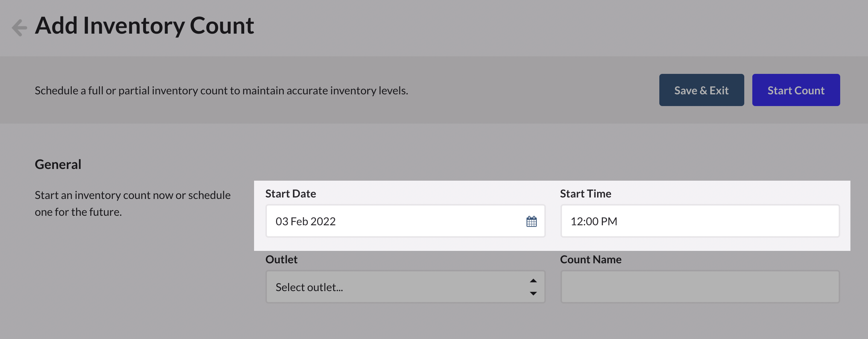Image resolution: width=868 pixels, height=339 pixels.
Task: Focus the Count Name field
Action: point(700,287)
